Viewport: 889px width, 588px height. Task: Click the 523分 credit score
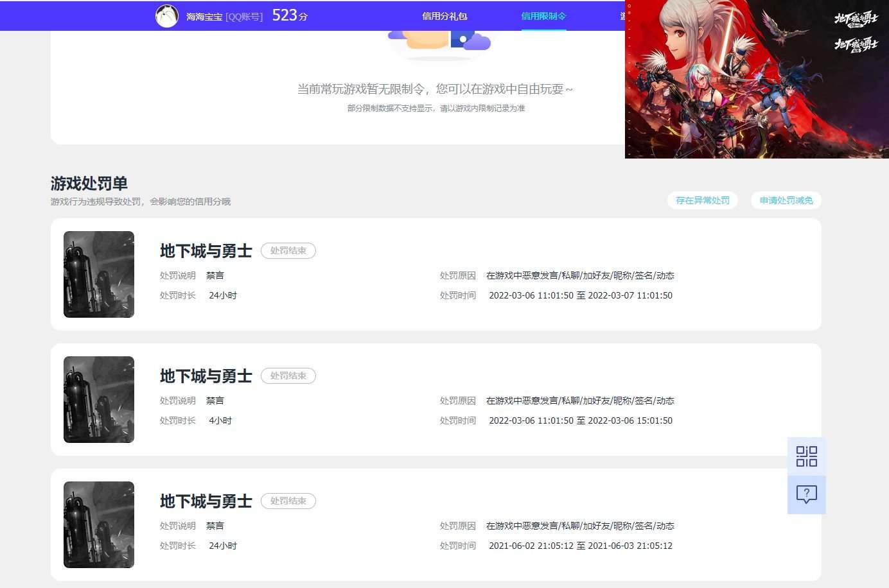[x=290, y=15]
